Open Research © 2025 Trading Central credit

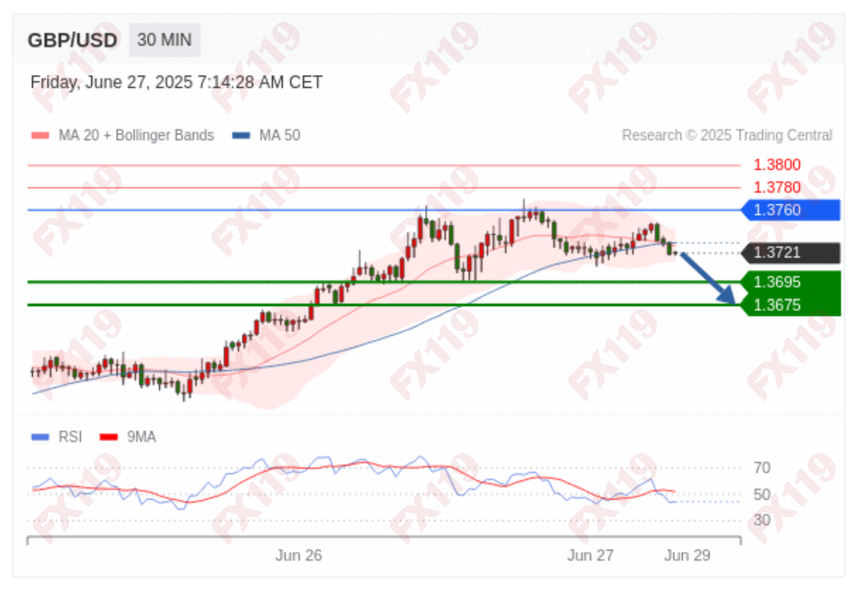click(x=727, y=136)
